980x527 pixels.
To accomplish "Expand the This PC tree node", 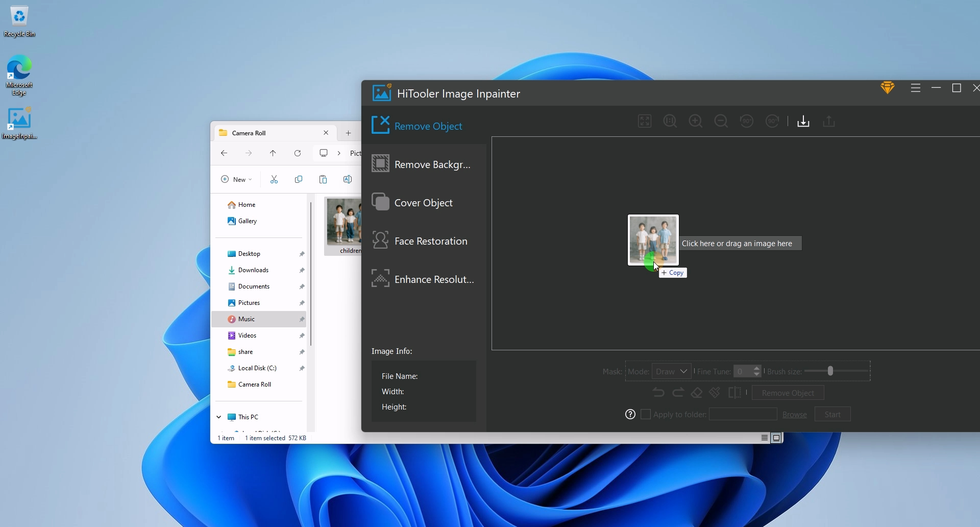I will (x=219, y=417).
